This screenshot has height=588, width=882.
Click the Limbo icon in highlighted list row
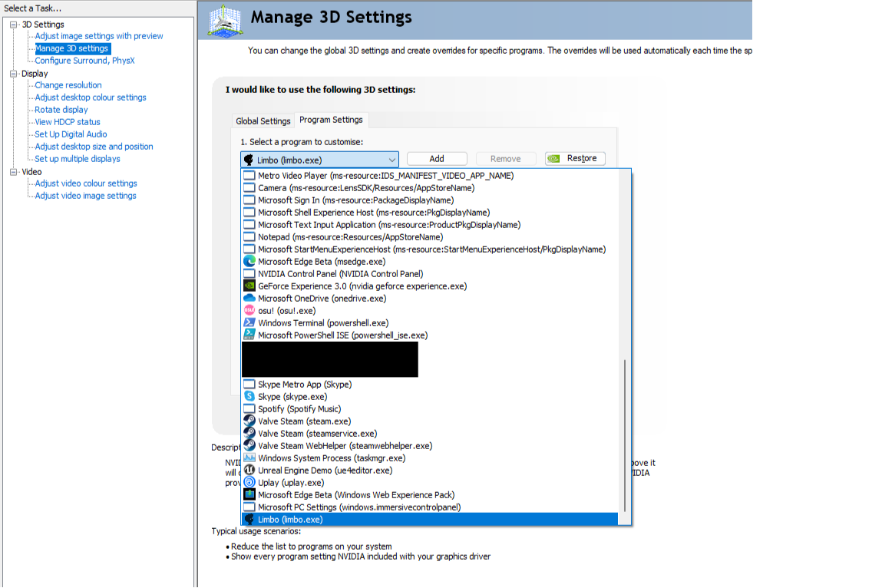[249, 520]
